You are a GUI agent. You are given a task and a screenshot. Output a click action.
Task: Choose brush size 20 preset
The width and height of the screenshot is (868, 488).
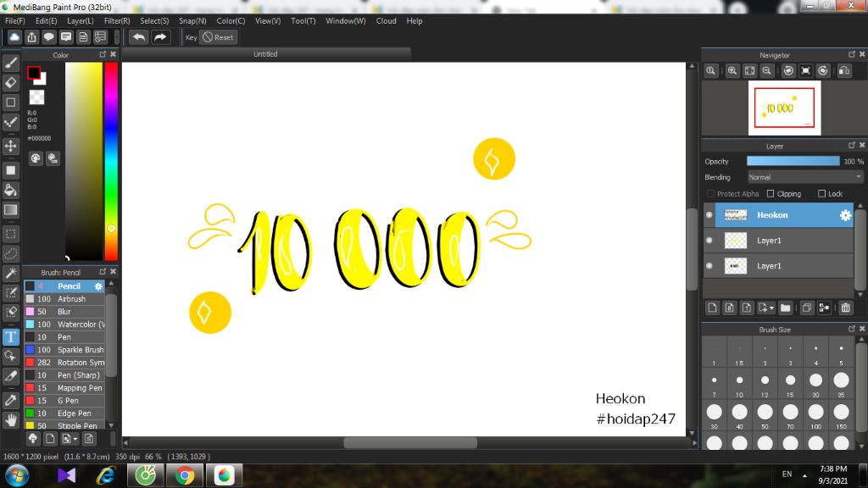pos(815,380)
